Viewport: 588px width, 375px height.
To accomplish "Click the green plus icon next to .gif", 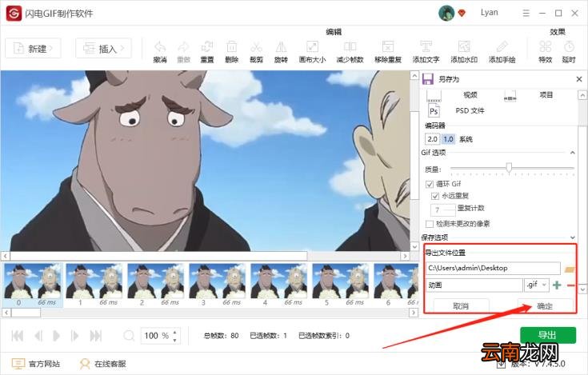I will coord(557,285).
